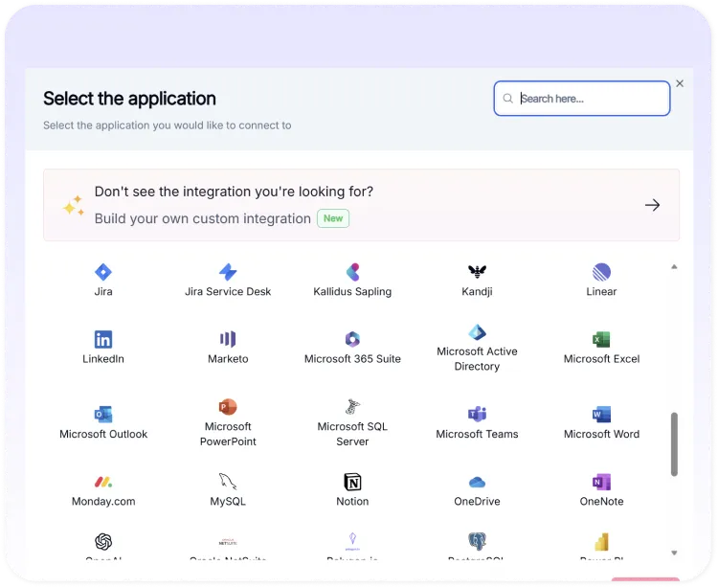Click the Build your own custom integration link
Image resolution: width=718 pixels, height=588 pixels.
(x=203, y=218)
